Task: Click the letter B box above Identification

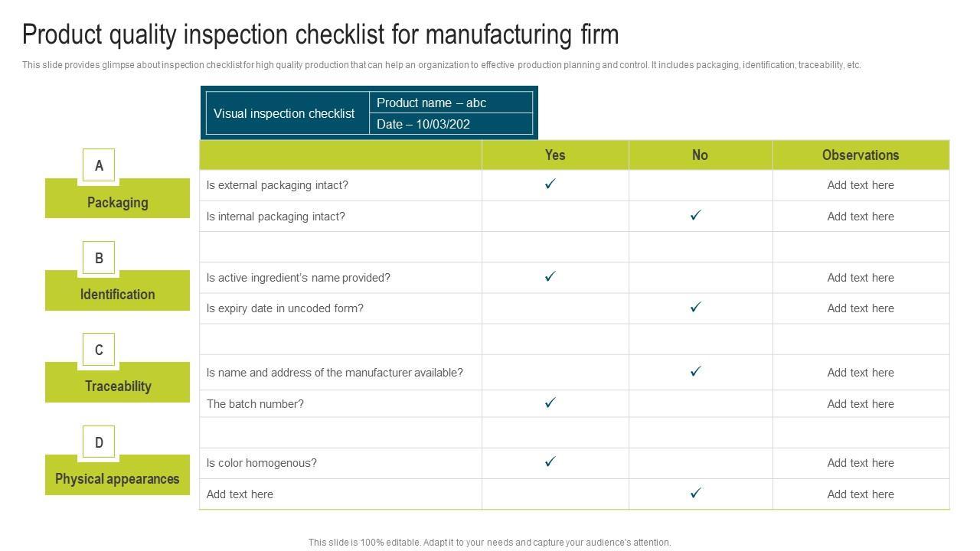Action: coord(99,258)
